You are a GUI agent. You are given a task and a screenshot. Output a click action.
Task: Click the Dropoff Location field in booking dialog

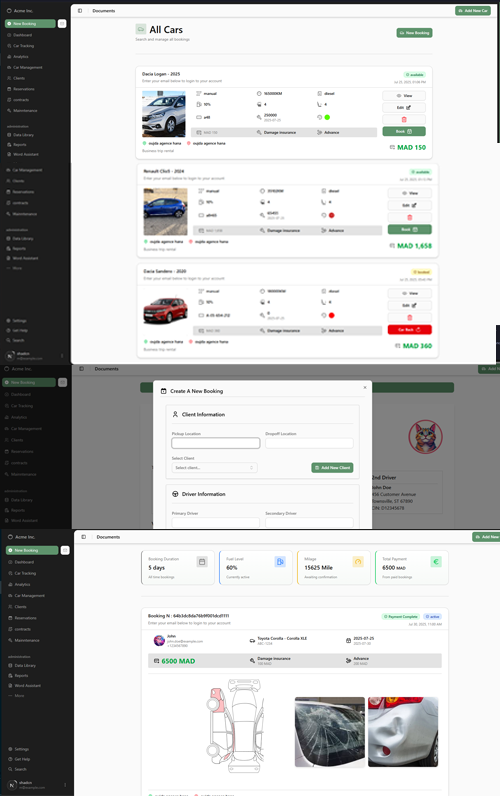[x=309, y=443]
